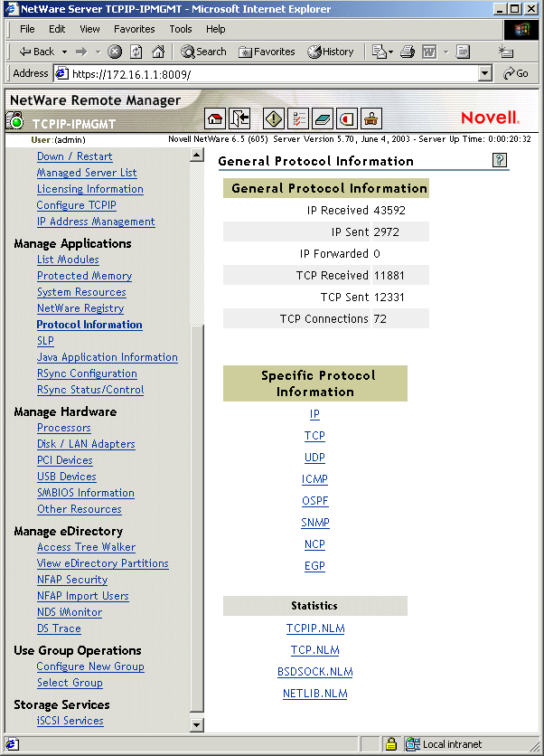Click the page icon in the address bar
Screen dimensions: 544x756
(x=61, y=74)
